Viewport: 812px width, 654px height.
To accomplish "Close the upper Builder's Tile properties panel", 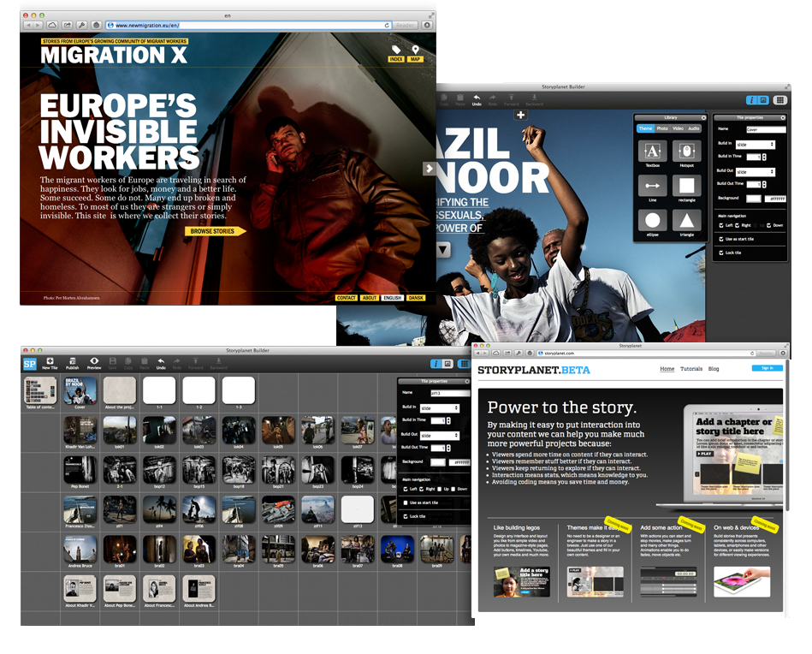I will pos(783,117).
